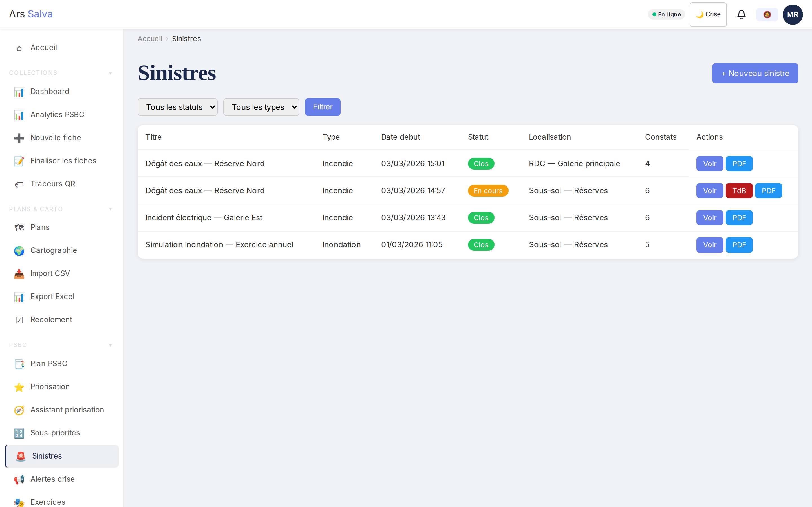The image size is (812, 507).
Task: Open Import CSV in sidebar
Action: pos(50,273)
